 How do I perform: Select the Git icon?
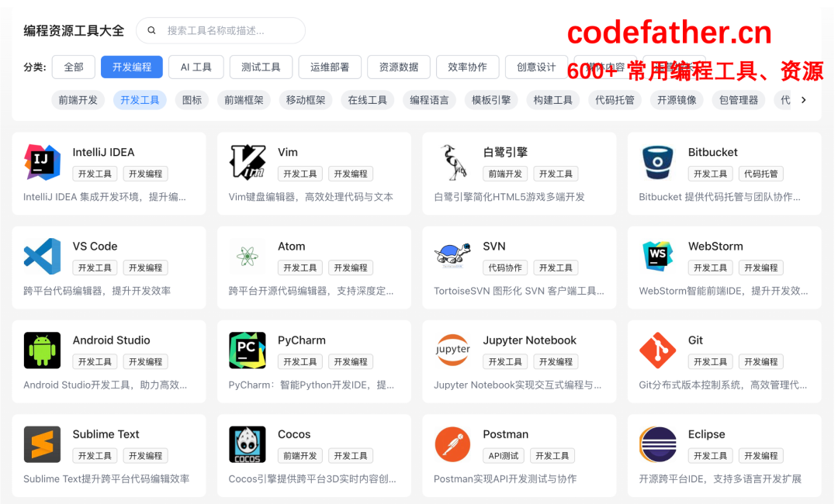pyautogui.click(x=657, y=350)
